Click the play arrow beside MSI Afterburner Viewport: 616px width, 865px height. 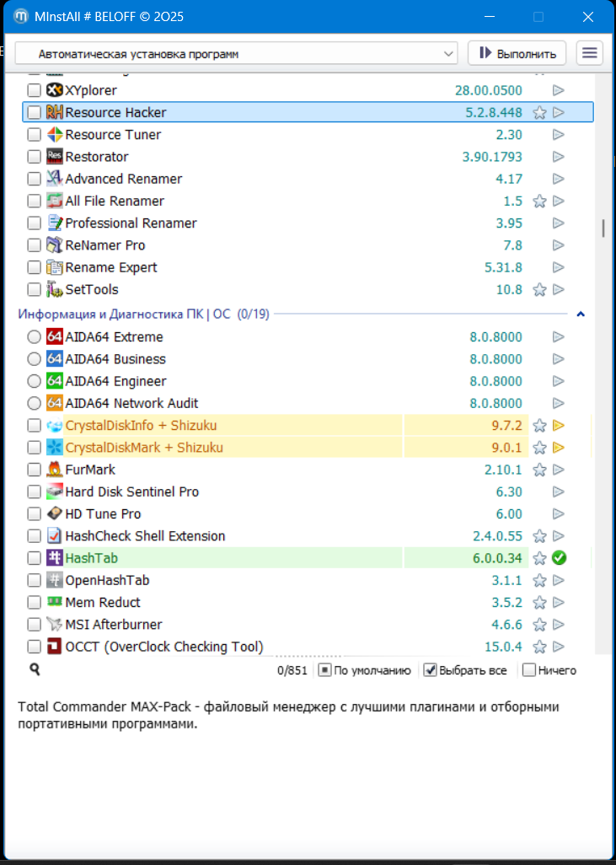(x=558, y=625)
